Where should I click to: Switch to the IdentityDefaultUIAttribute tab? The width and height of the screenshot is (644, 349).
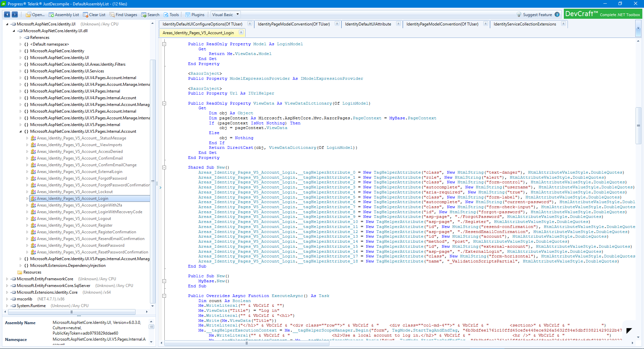click(368, 24)
